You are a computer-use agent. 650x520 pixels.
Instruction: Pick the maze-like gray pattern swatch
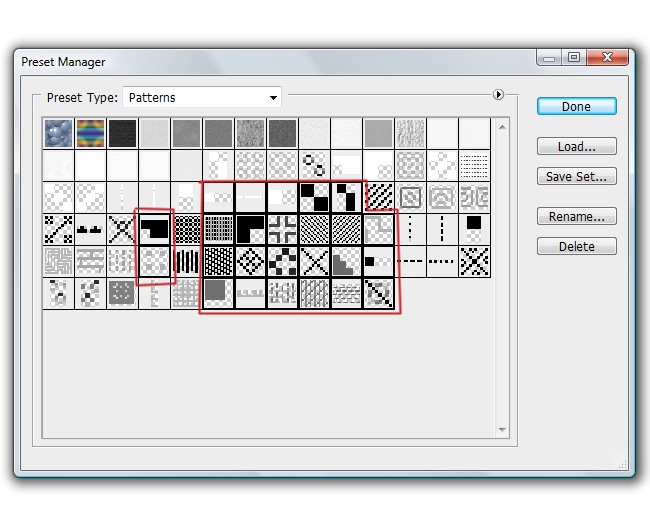[x=58, y=262]
